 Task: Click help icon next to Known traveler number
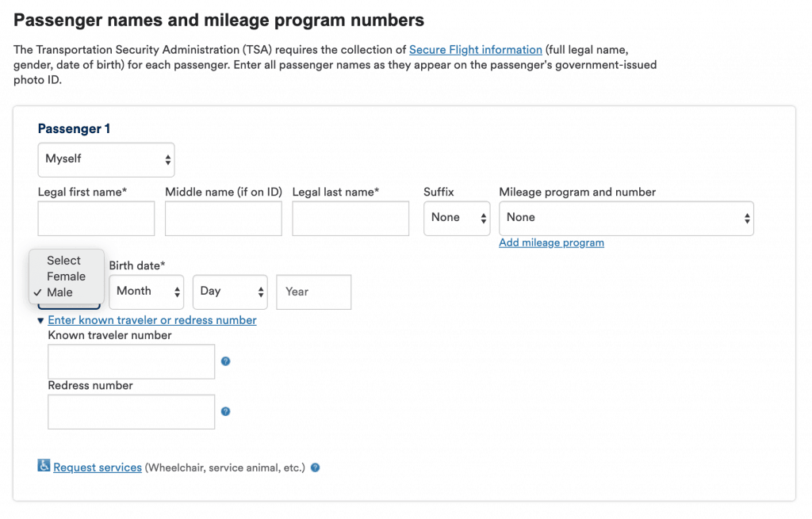tap(225, 361)
